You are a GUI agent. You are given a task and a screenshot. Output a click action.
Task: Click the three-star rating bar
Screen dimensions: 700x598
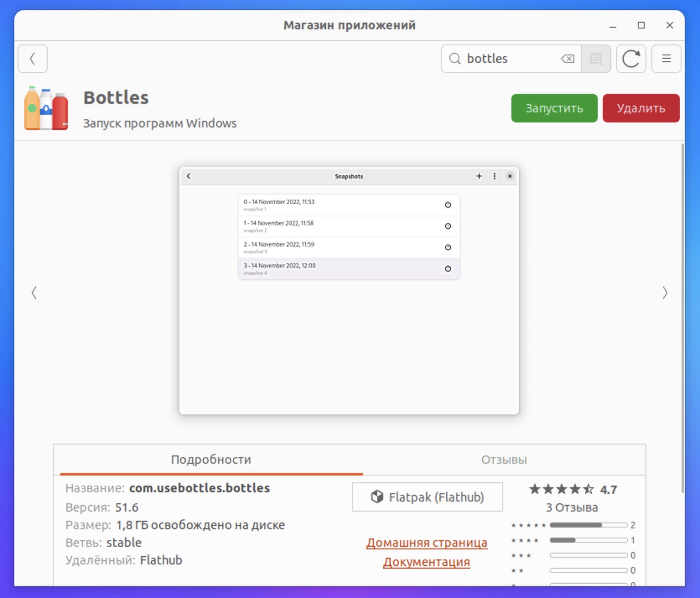[589, 555]
